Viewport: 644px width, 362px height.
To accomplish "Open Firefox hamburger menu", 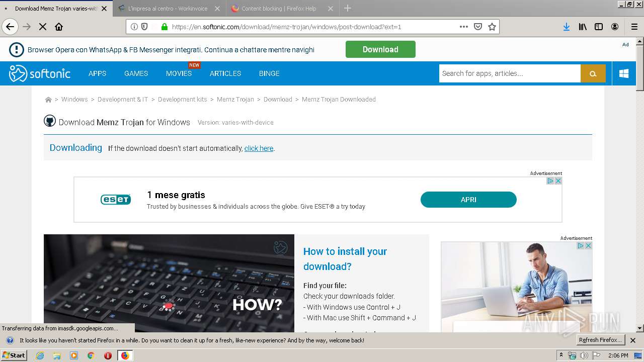I will (x=634, y=27).
